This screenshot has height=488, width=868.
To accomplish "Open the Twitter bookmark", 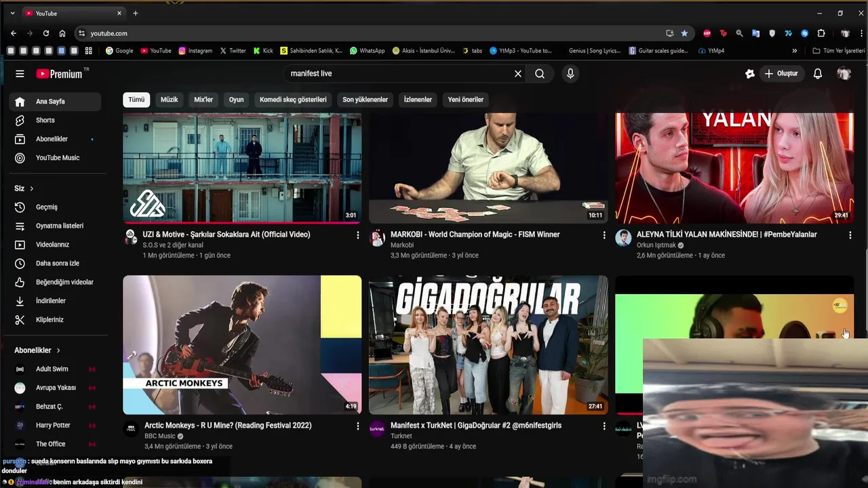I will [x=233, y=51].
